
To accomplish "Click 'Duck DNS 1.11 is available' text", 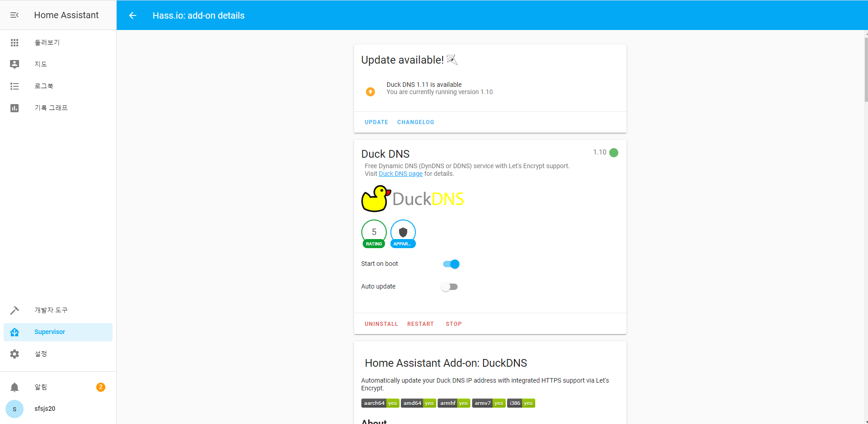I will 424,85.
